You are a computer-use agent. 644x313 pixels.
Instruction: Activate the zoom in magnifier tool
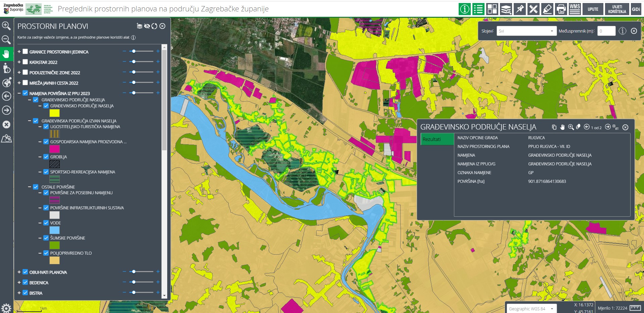[6, 26]
